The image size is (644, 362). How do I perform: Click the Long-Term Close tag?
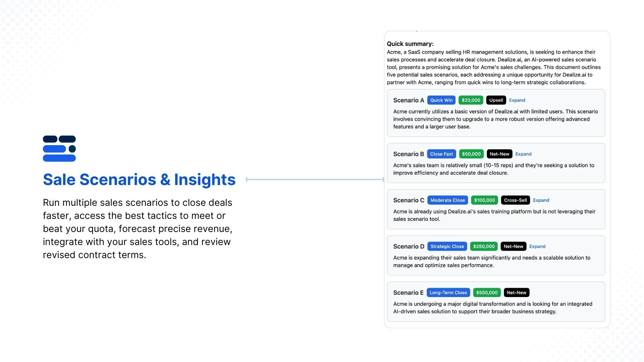[448, 293]
